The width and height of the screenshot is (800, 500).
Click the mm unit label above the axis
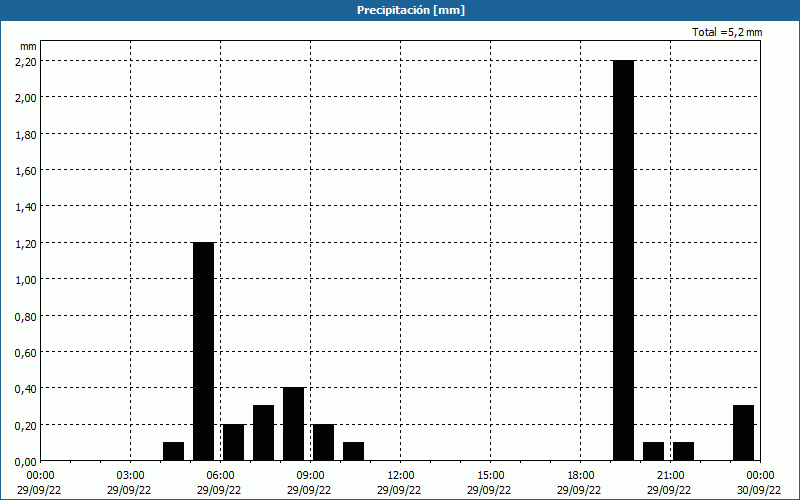pyautogui.click(x=28, y=46)
